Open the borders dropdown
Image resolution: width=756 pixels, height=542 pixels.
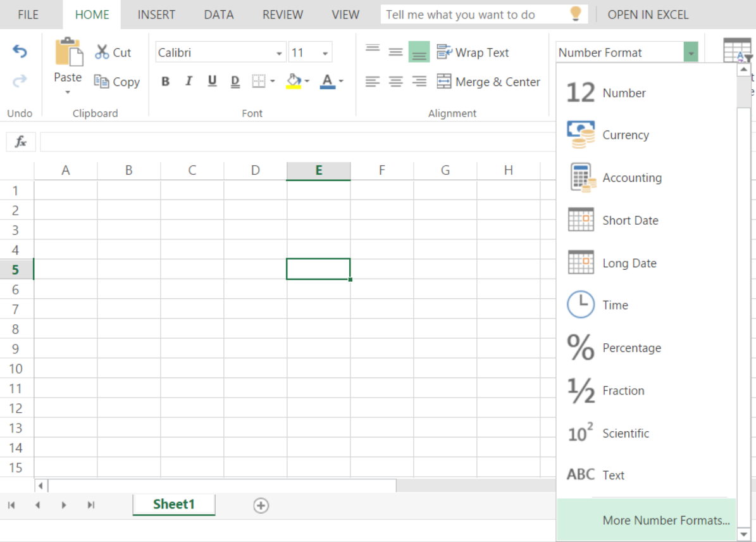point(272,82)
